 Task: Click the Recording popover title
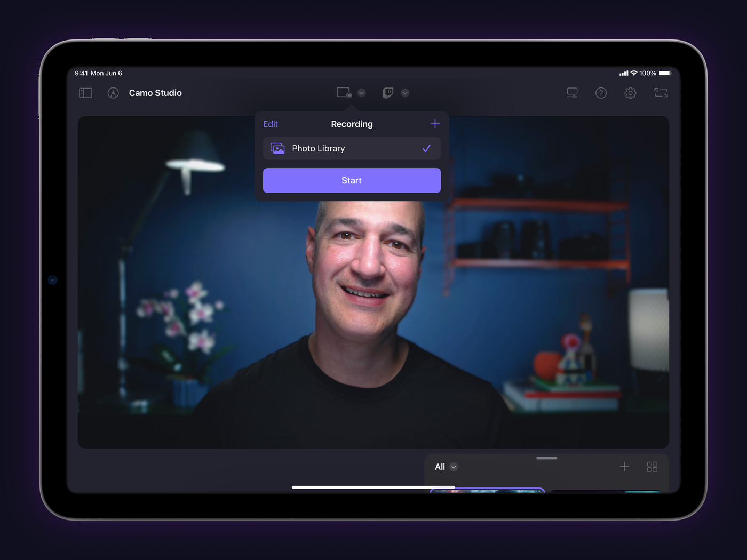(352, 124)
